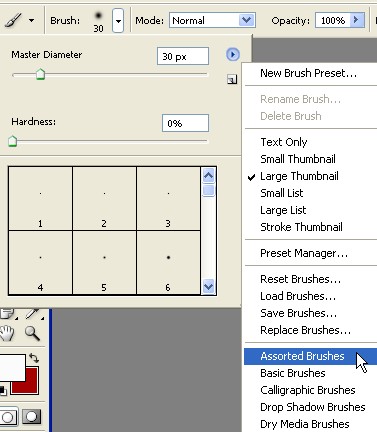Select brush preset thumbnail 1
377x432 pixels.
point(40,198)
